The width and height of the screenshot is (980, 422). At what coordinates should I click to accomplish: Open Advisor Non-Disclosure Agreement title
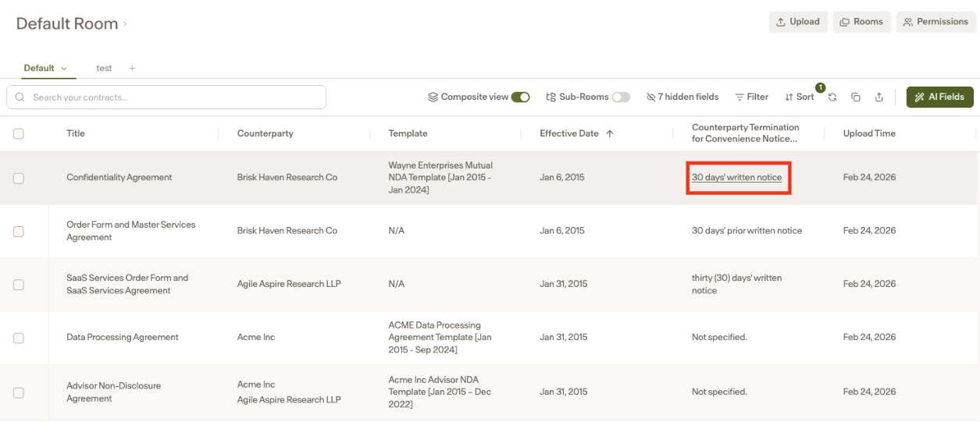click(x=114, y=392)
